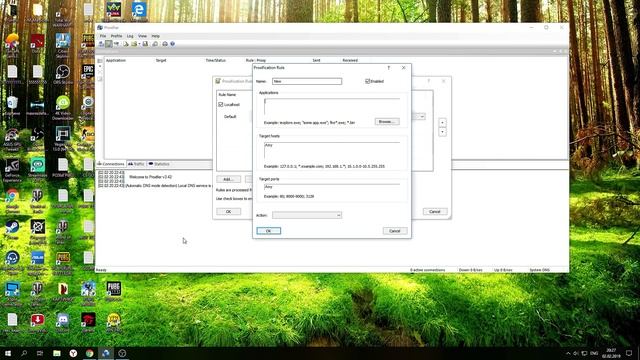
Task: Switch to Chrome via the taskbar
Action: coord(89,353)
